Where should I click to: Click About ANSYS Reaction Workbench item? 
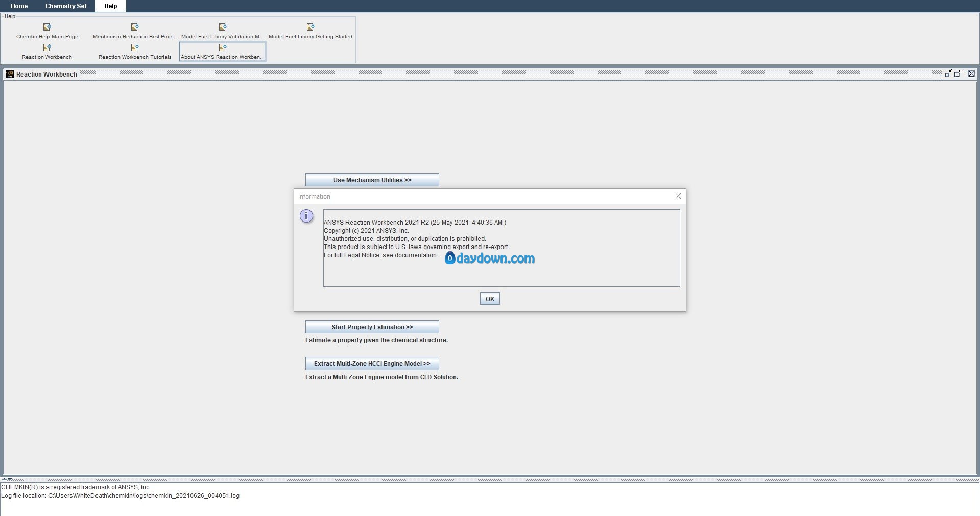223,52
